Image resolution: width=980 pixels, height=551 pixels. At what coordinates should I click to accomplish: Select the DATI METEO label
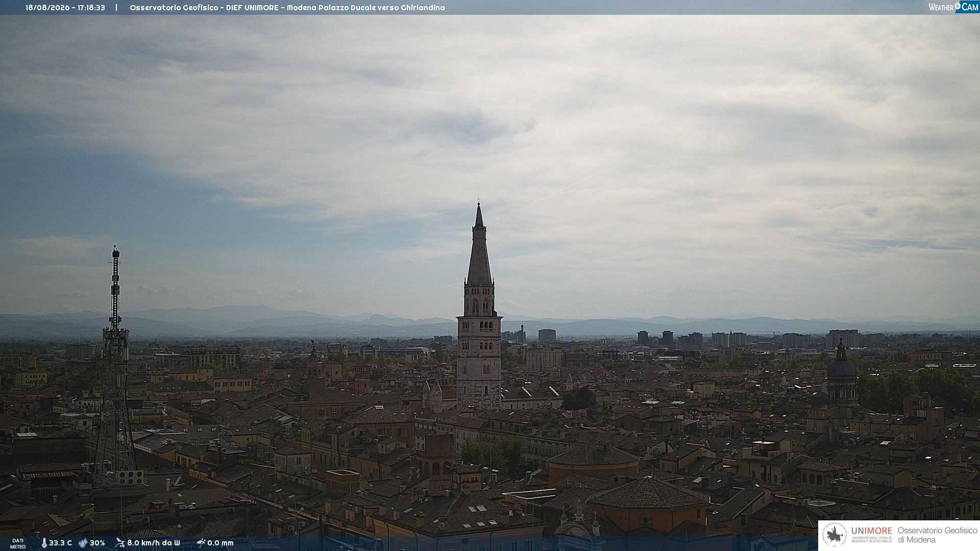point(18,544)
